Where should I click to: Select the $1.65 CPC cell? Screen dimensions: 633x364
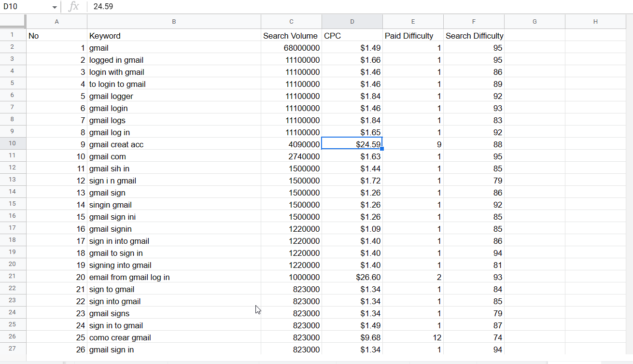(x=352, y=132)
